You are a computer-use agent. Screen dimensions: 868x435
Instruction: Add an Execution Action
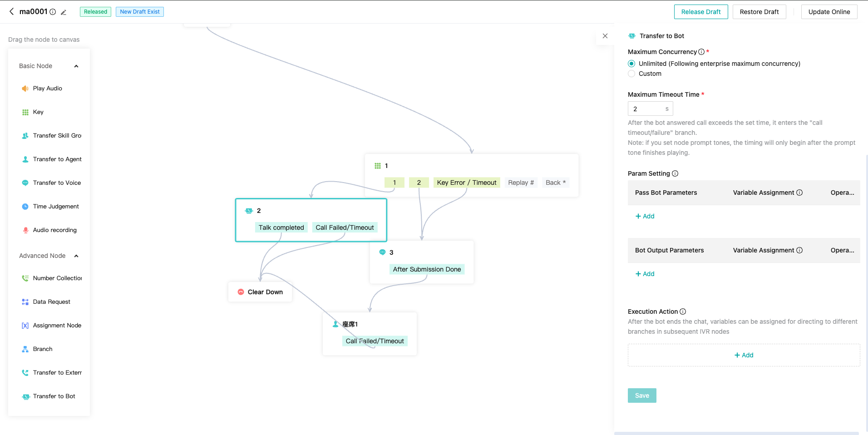click(744, 355)
